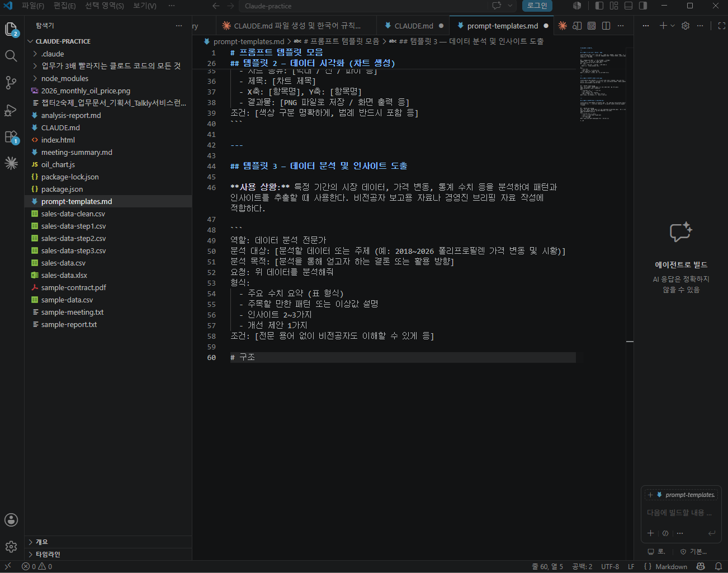The height and width of the screenshot is (573, 728).
Task: Click the 기본 permissions picker below chat input
Action: [x=693, y=552]
